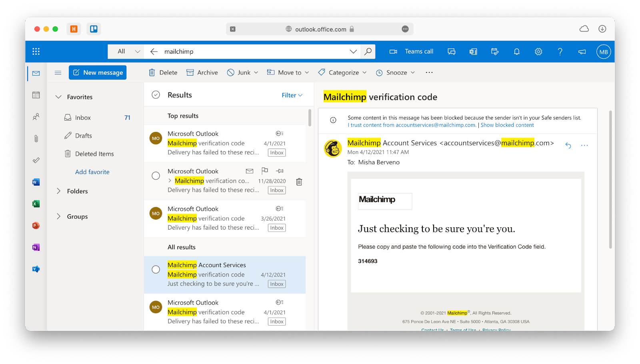Viewport: 640px width, 364px height.
Task: Open notifications bell icon
Action: coord(517,52)
